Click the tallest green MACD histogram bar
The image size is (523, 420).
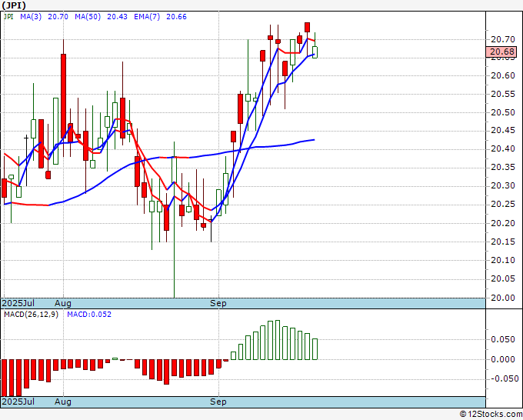(x=278, y=340)
